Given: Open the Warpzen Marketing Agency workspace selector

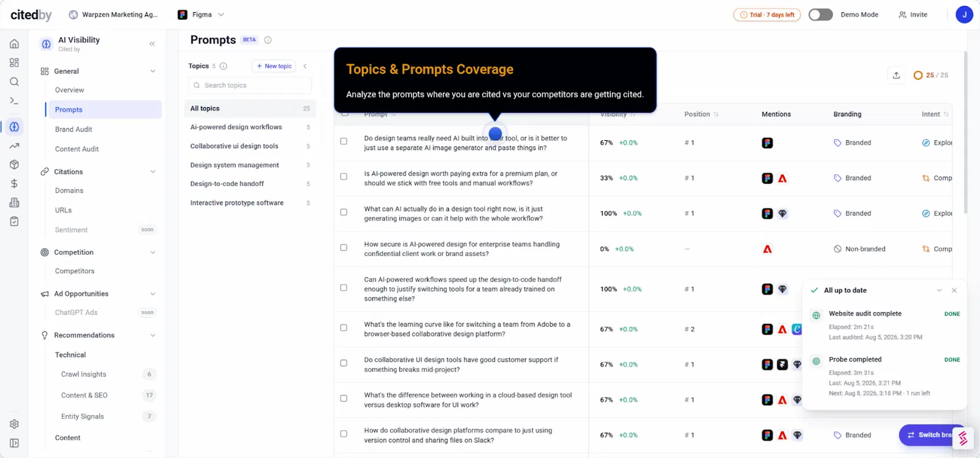Looking at the screenshot, I should [x=113, y=15].
